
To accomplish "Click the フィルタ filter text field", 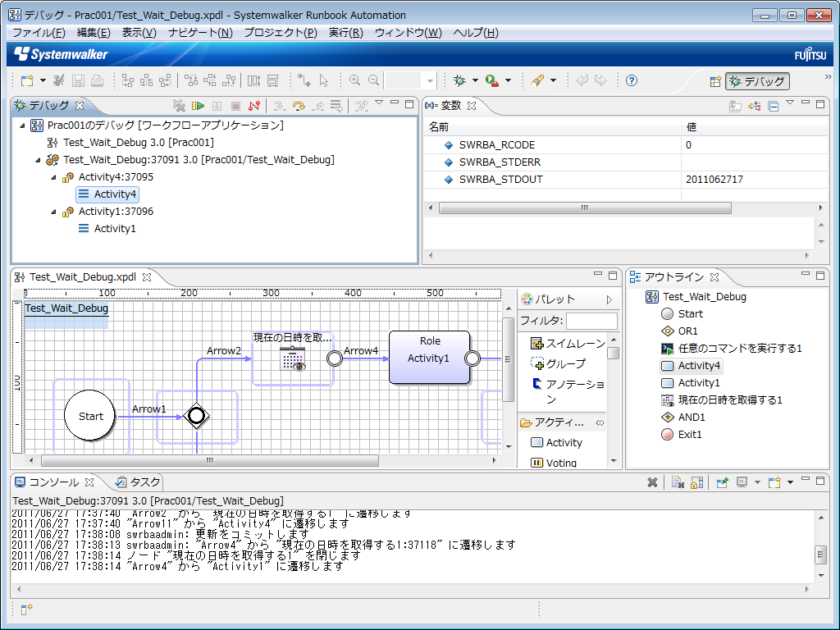I will [x=591, y=321].
